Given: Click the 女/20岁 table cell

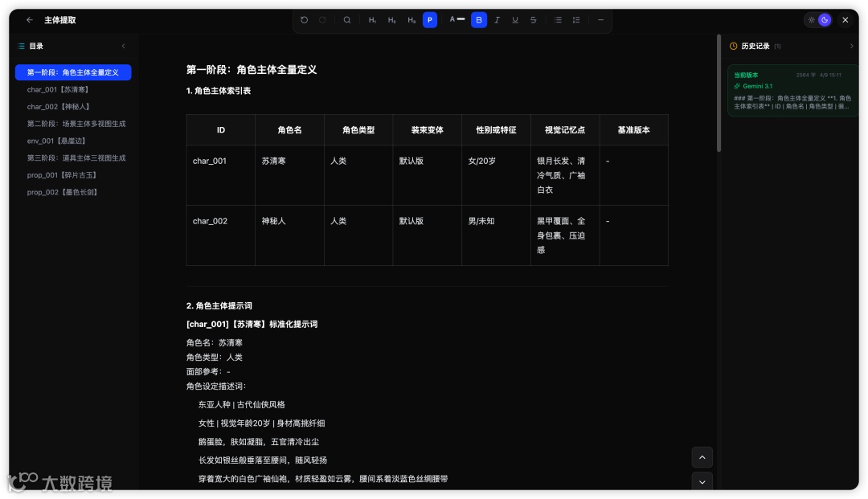Looking at the screenshot, I should pos(496,175).
